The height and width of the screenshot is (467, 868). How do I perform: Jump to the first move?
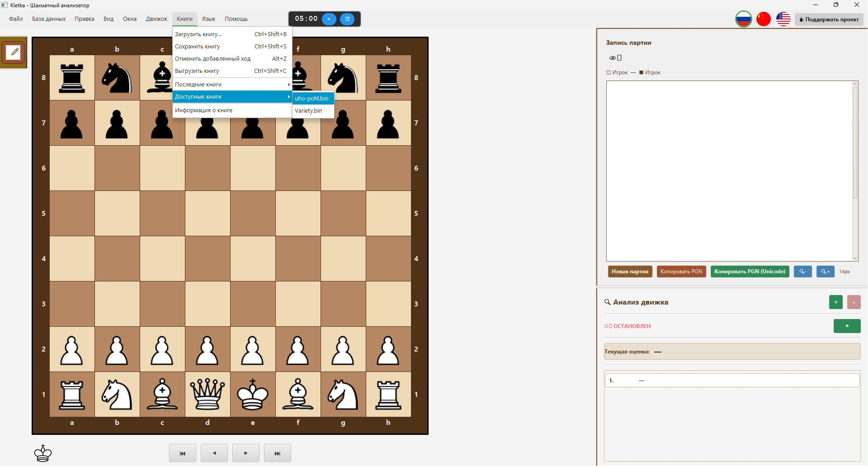(183, 453)
